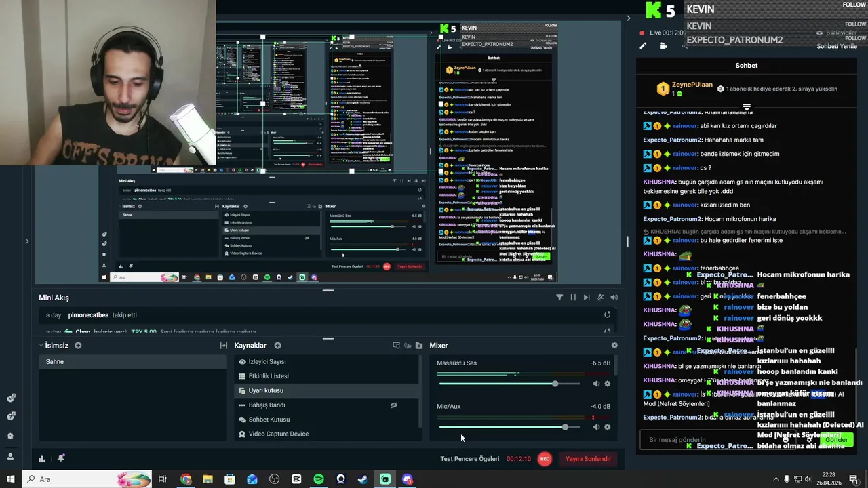This screenshot has width=868, height=488.
Task: Open scene transitions settings icon
Action: [x=223, y=345]
